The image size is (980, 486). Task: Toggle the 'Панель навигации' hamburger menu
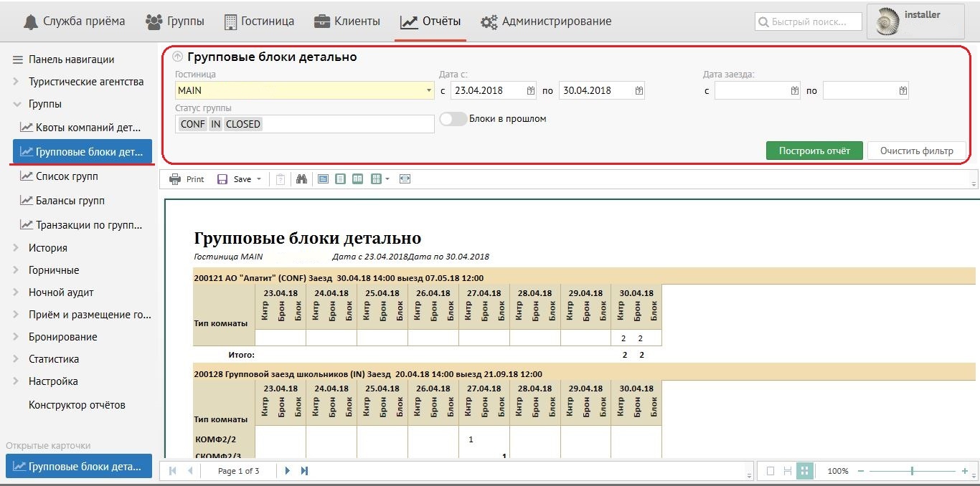click(x=16, y=59)
